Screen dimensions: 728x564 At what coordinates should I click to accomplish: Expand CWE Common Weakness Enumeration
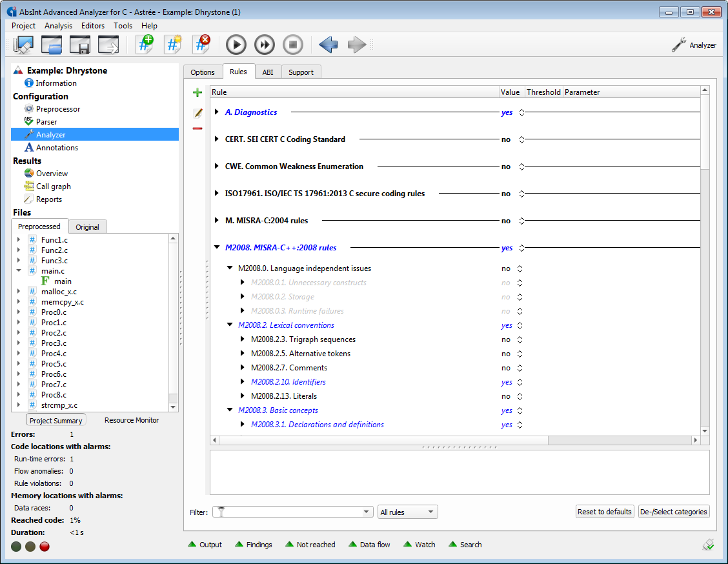pyautogui.click(x=216, y=166)
